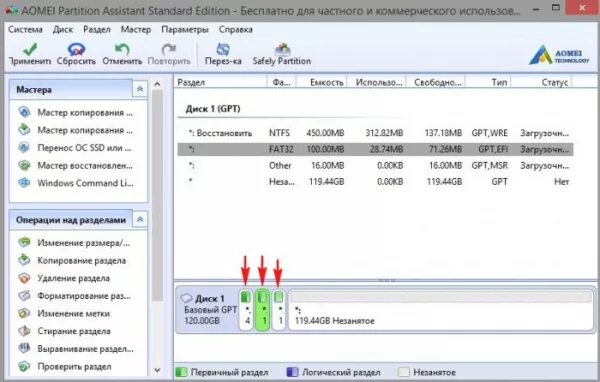
Task: Select the FAT32 100.00MB EFI row
Action: (375, 149)
